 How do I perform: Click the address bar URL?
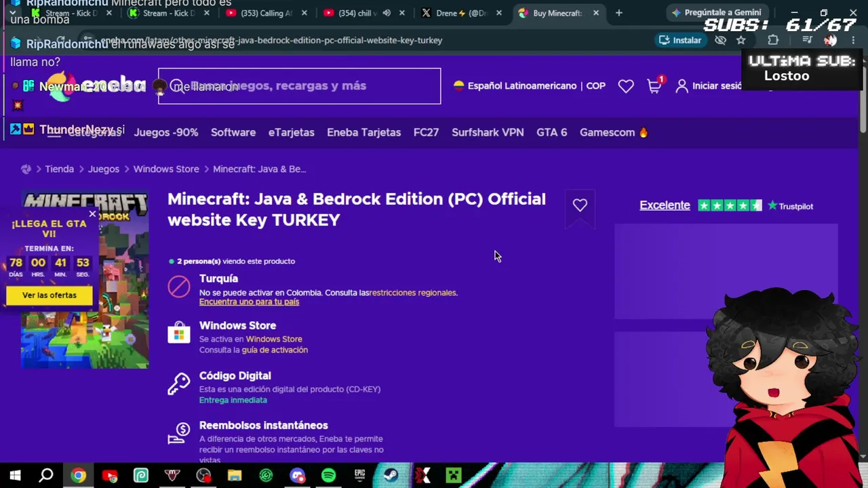[271, 40]
